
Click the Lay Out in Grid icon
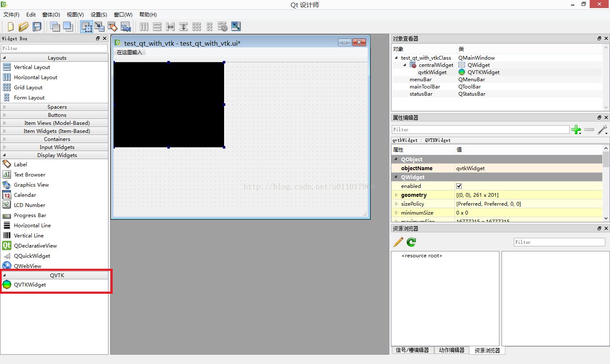[197, 27]
